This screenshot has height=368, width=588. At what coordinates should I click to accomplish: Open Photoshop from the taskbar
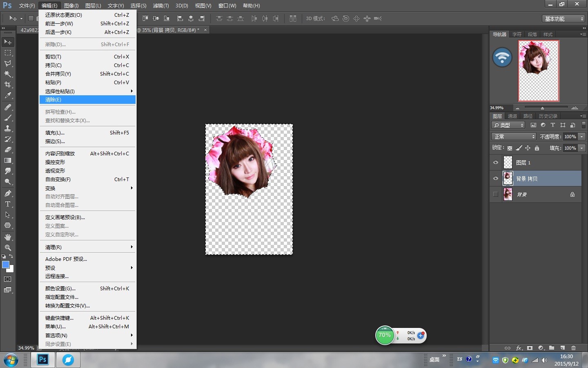(x=42, y=360)
